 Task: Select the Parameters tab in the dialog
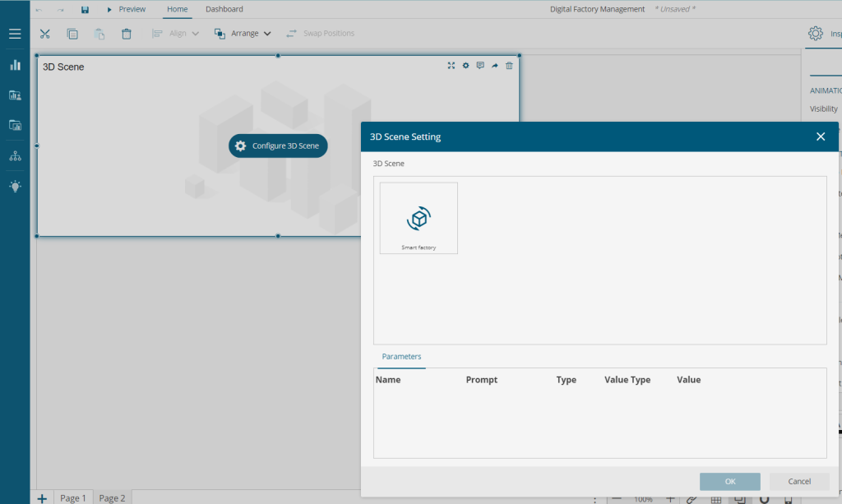[x=401, y=357]
